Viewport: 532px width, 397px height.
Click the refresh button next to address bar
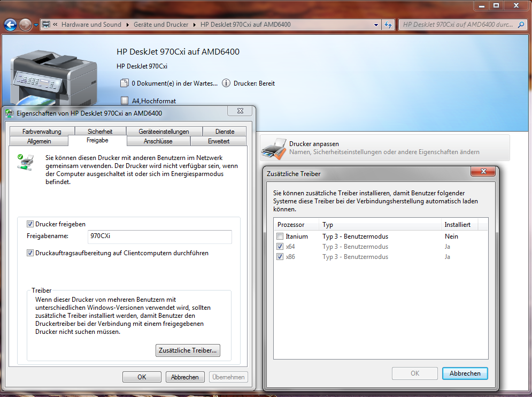388,25
